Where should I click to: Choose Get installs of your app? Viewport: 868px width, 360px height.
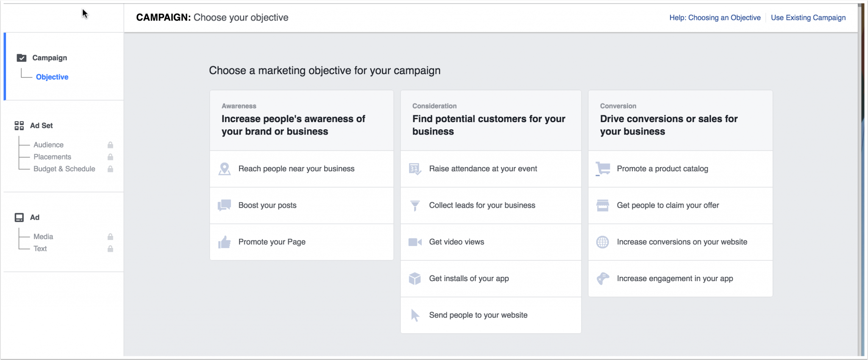[491, 279]
